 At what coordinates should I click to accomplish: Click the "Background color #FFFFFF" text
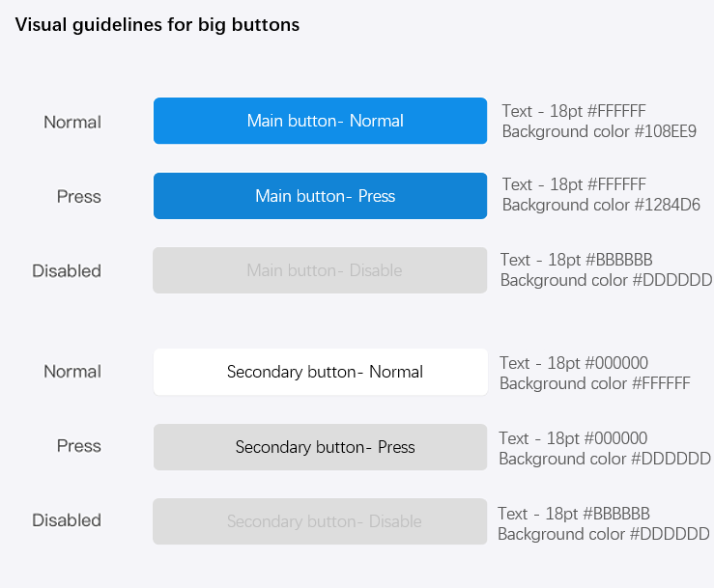594,383
